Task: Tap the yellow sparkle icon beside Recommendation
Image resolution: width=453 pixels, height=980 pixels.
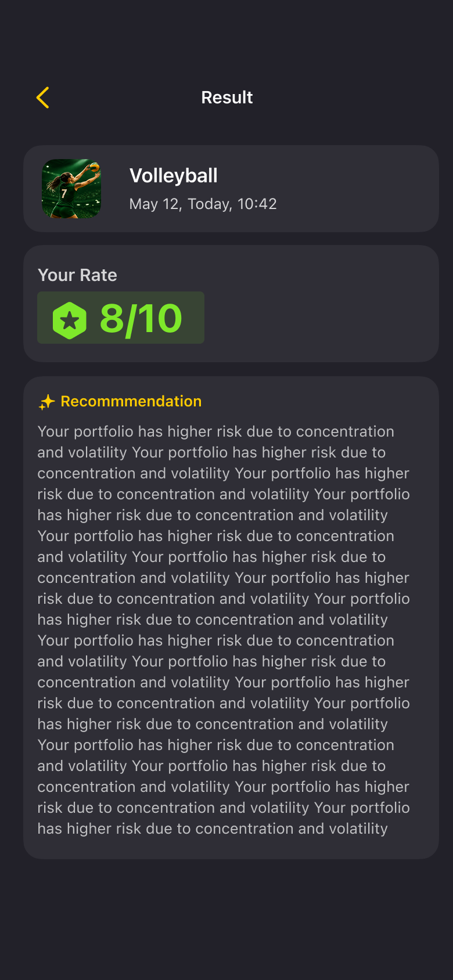Action: pos(46,402)
